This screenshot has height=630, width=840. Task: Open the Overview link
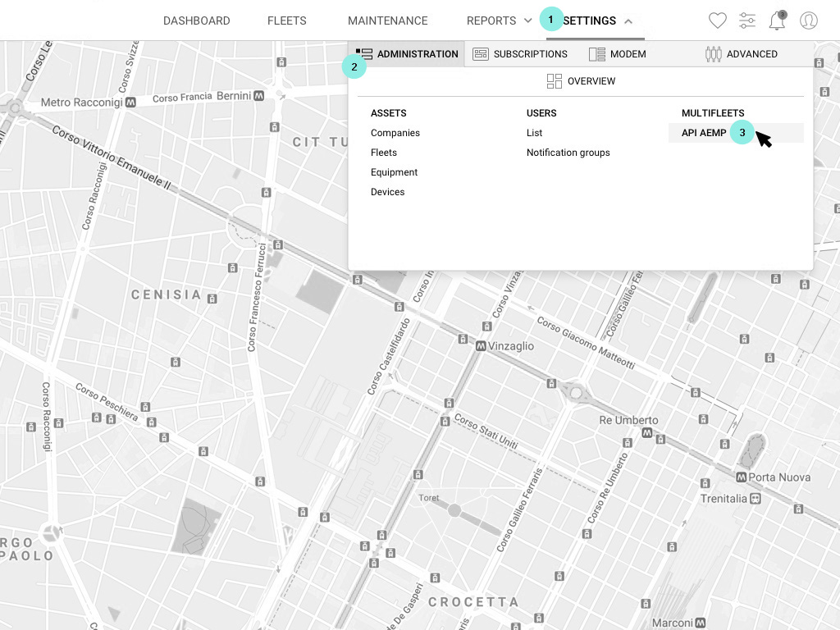pos(591,81)
